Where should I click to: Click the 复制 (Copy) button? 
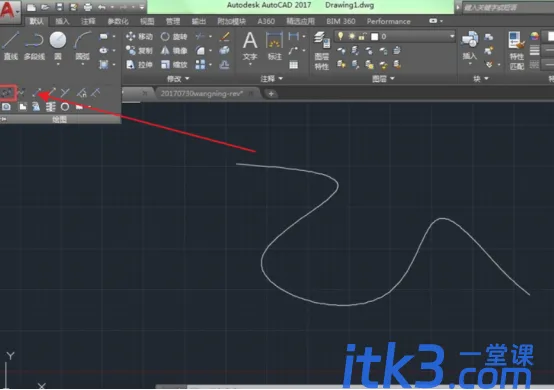coord(139,51)
